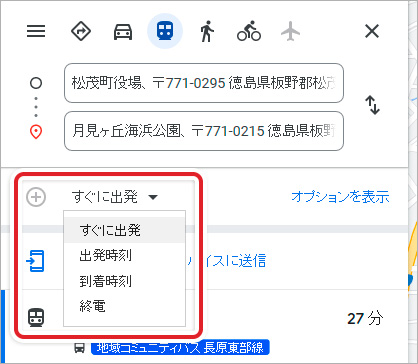The height and width of the screenshot is (364, 418).
Task: Edit the destination field 月見ヶ丘海浜公園
Action: [204, 131]
